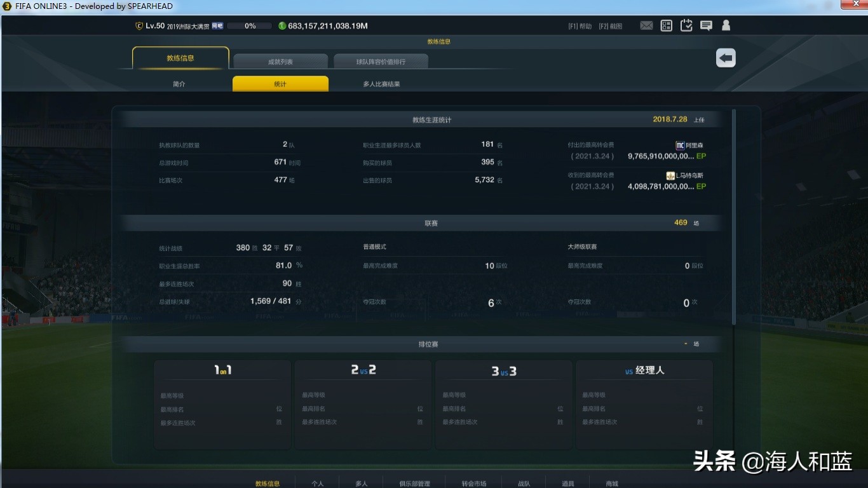868x488 pixels.
Task: Click the back arrow button
Action: (x=725, y=58)
